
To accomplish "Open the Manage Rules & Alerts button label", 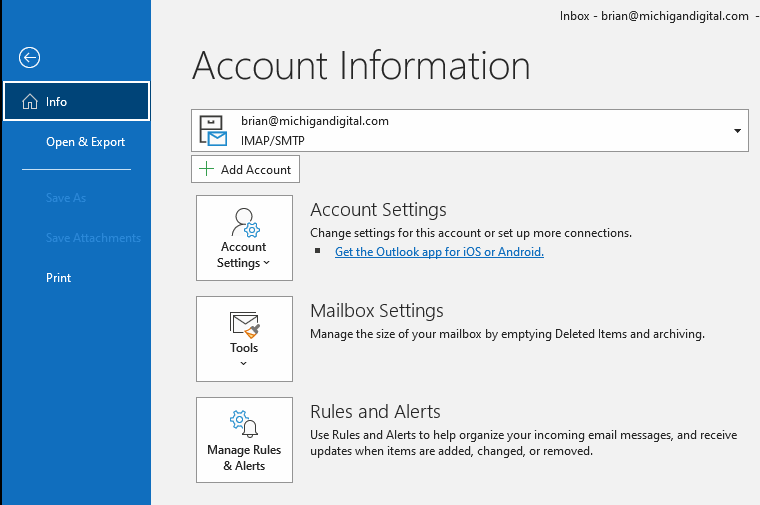I will click(244, 458).
